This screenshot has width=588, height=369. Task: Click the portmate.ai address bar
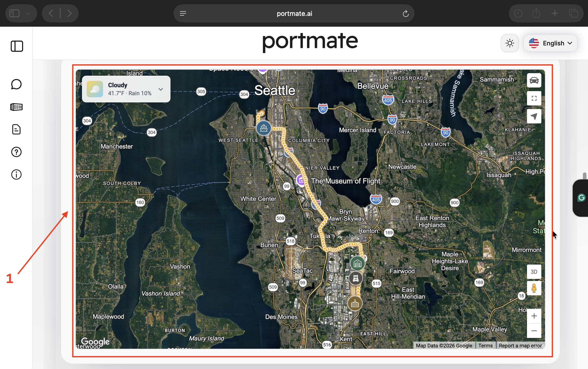pyautogui.click(x=294, y=13)
